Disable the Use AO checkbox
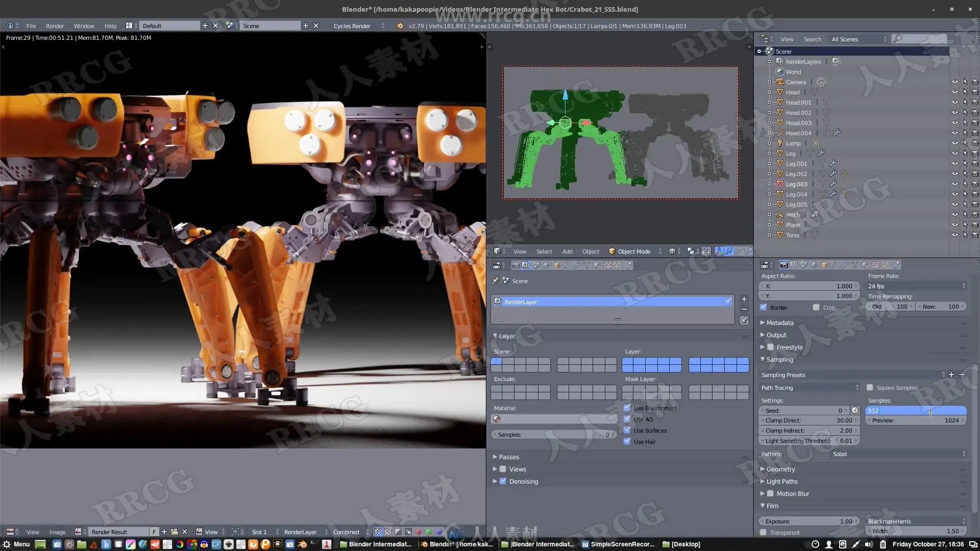980x551 pixels. click(x=627, y=419)
